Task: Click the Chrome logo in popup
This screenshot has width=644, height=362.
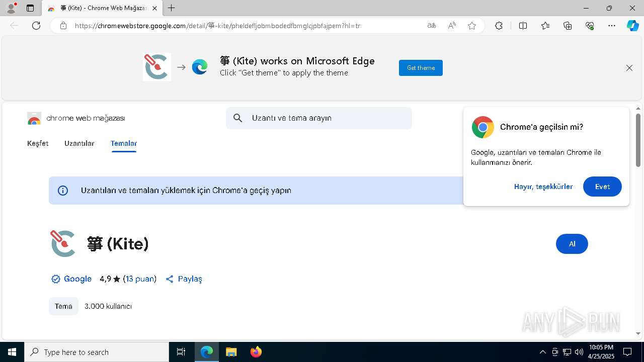Action: coord(482,127)
